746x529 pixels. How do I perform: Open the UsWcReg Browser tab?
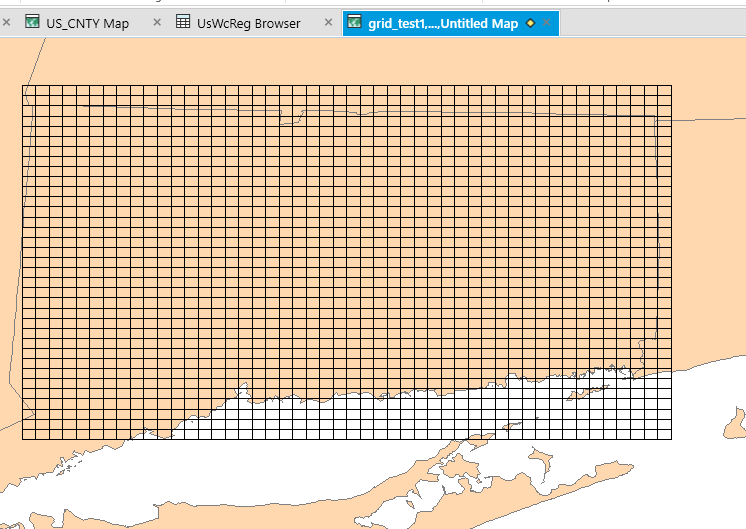point(248,23)
